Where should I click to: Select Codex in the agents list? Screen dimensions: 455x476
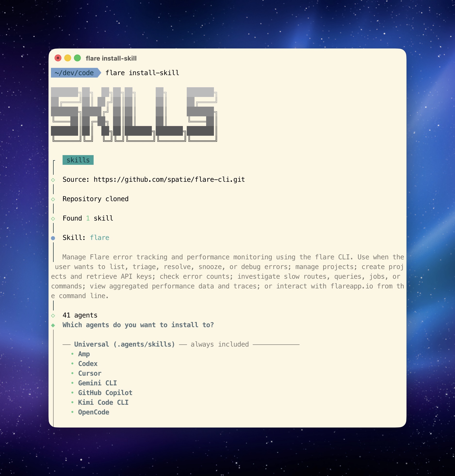88,364
